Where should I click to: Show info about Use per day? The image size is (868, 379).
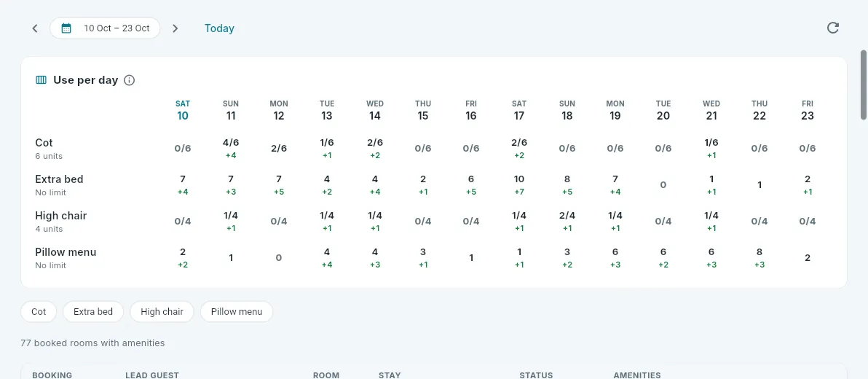129,80
